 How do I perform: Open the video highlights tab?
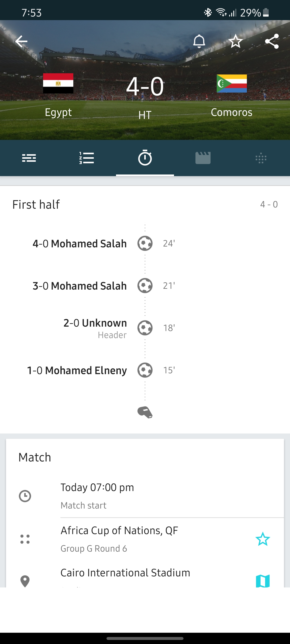pyautogui.click(x=203, y=158)
